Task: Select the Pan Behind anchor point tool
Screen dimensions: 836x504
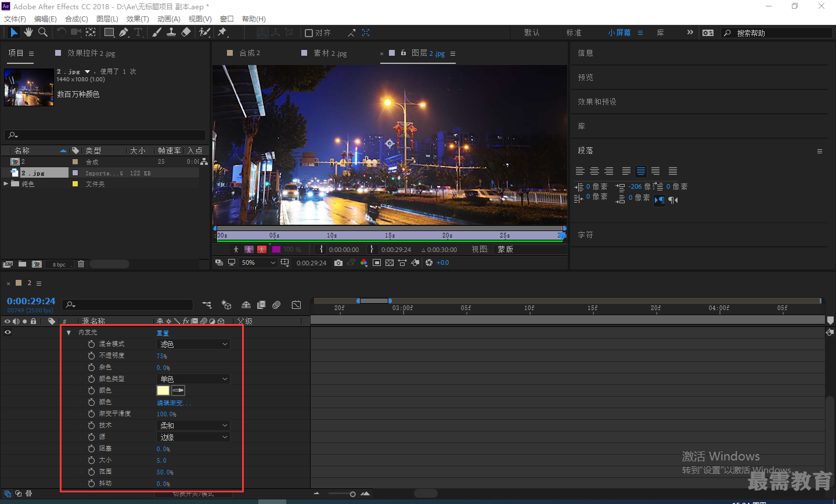Action: click(x=91, y=33)
